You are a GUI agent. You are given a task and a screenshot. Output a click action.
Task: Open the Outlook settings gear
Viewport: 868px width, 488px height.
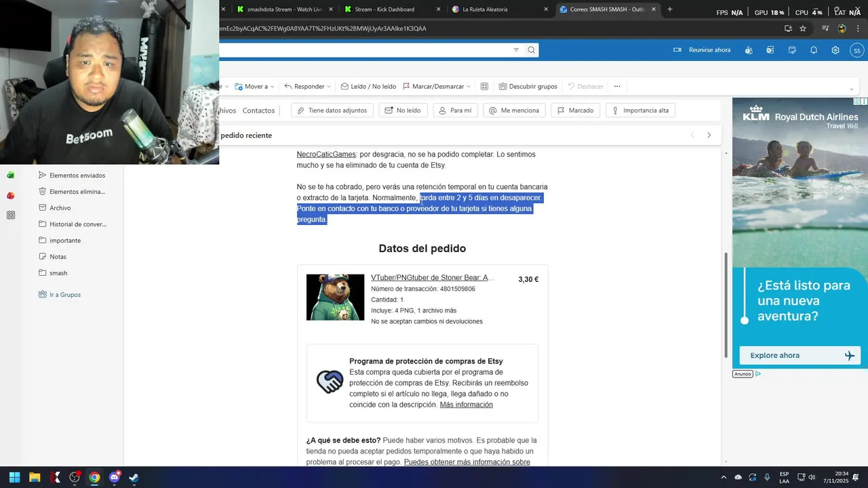(x=835, y=50)
